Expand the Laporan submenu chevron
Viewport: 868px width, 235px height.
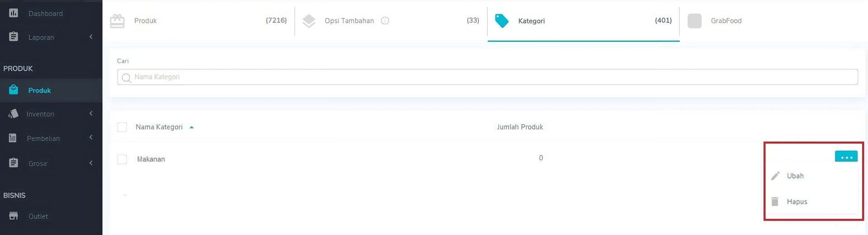91,37
